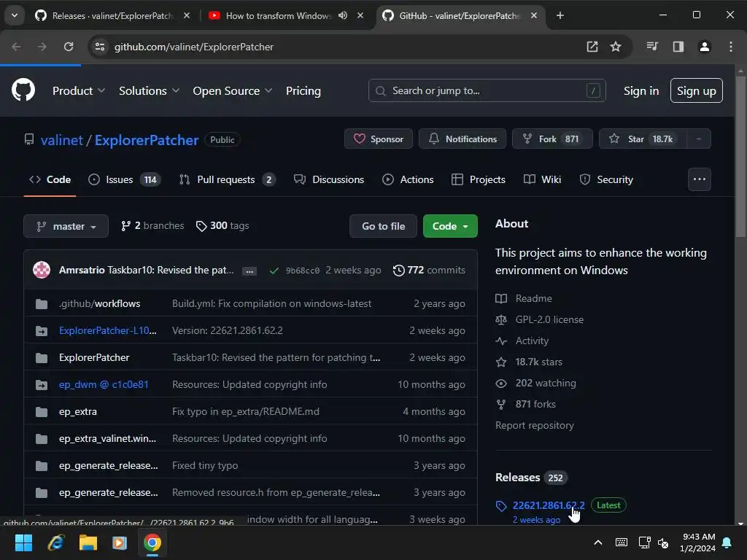The width and height of the screenshot is (747, 560).
Task: Open the Issues tab
Action: [125, 179]
